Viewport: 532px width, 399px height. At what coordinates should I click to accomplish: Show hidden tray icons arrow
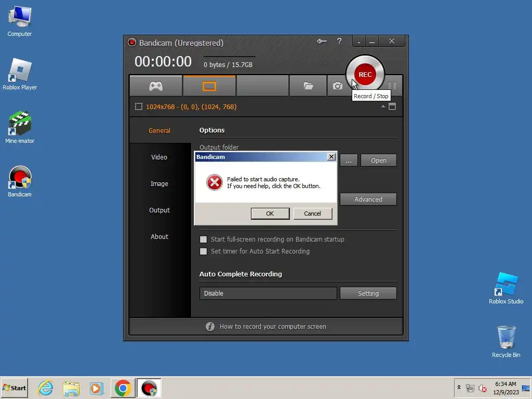coord(459,387)
